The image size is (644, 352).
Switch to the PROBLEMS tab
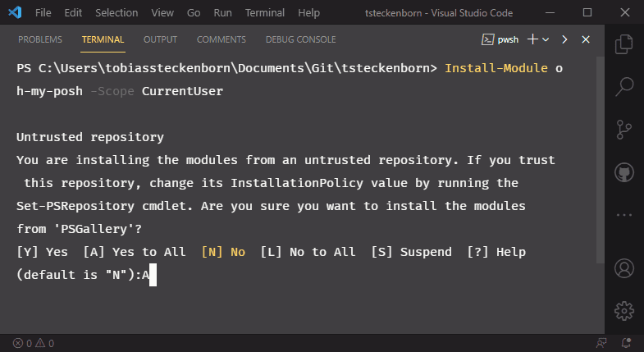tap(40, 39)
